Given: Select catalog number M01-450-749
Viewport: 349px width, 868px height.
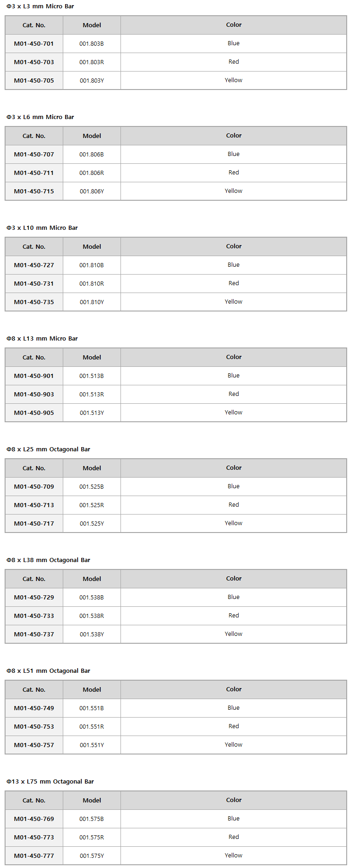Looking at the screenshot, I should 34,708.
